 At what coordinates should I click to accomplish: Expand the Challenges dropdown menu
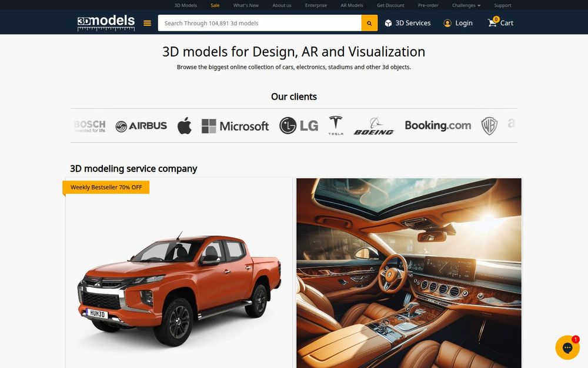tap(466, 5)
